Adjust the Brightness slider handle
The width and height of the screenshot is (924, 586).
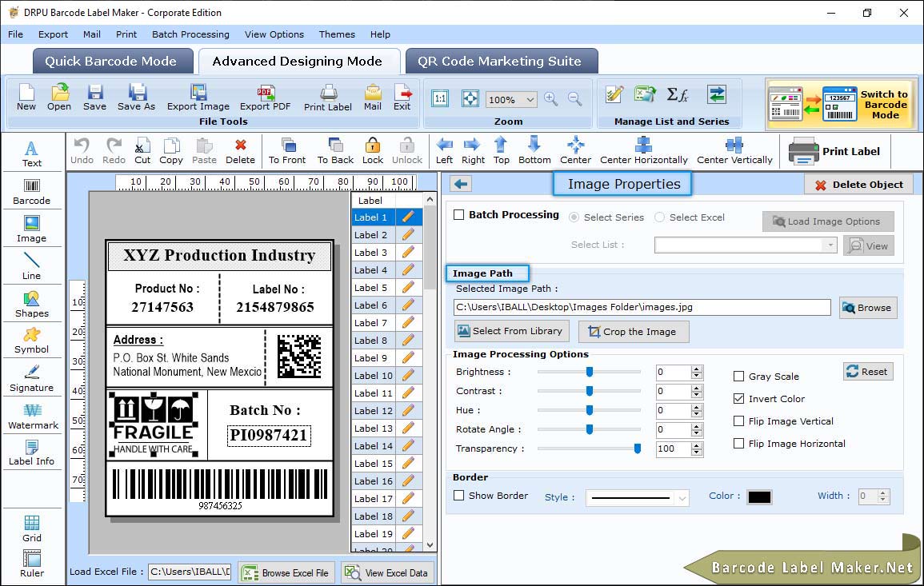[x=590, y=372]
